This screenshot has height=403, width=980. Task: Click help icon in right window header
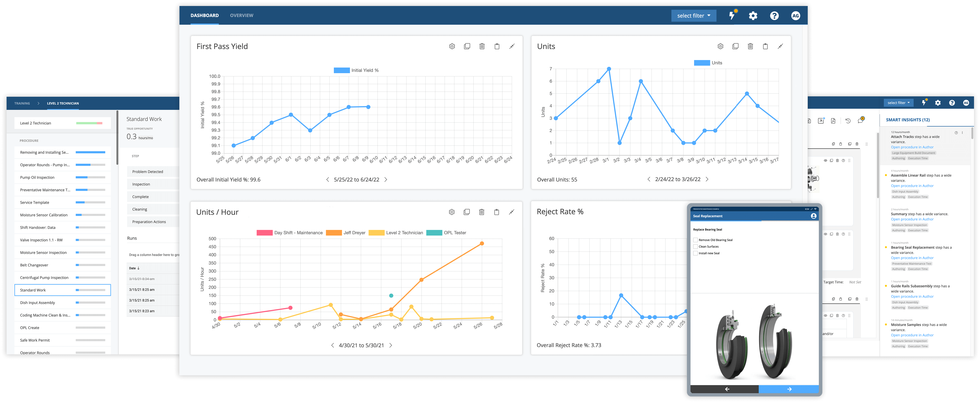pyautogui.click(x=952, y=103)
